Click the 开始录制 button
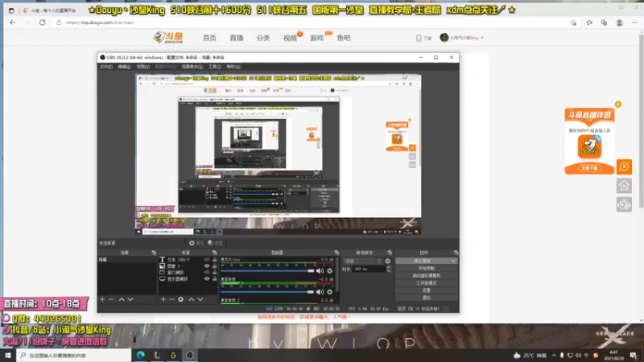The image size is (644, 362). pyautogui.click(x=427, y=269)
